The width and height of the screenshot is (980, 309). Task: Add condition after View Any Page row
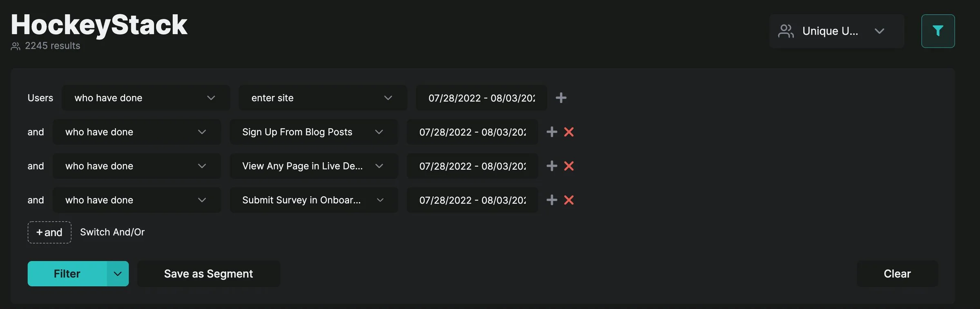pos(552,166)
